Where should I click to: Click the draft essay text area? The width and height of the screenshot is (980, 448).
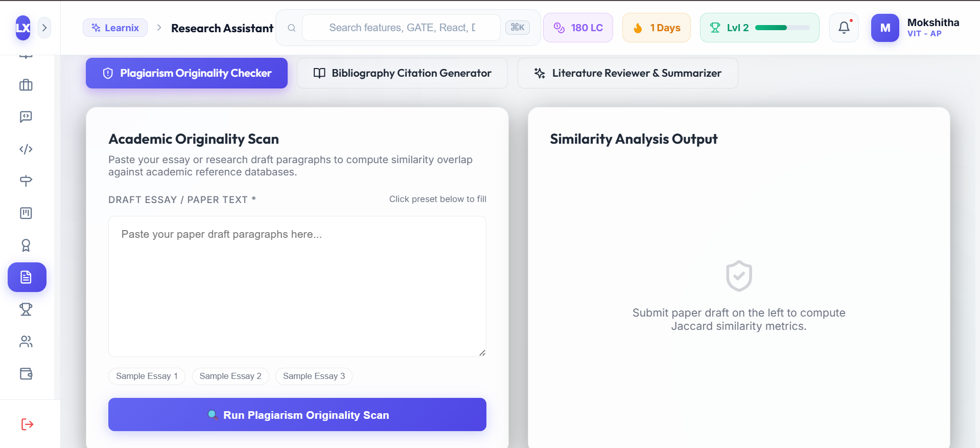tap(297, 286)
